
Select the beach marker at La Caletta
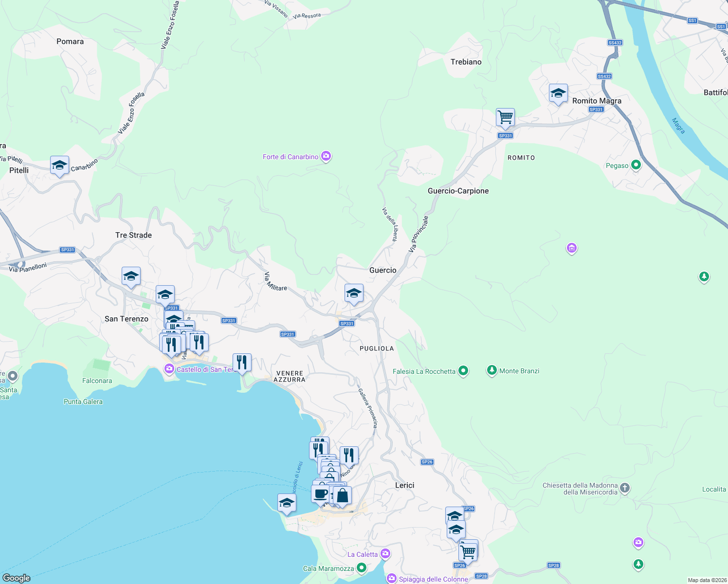[385, 553]
